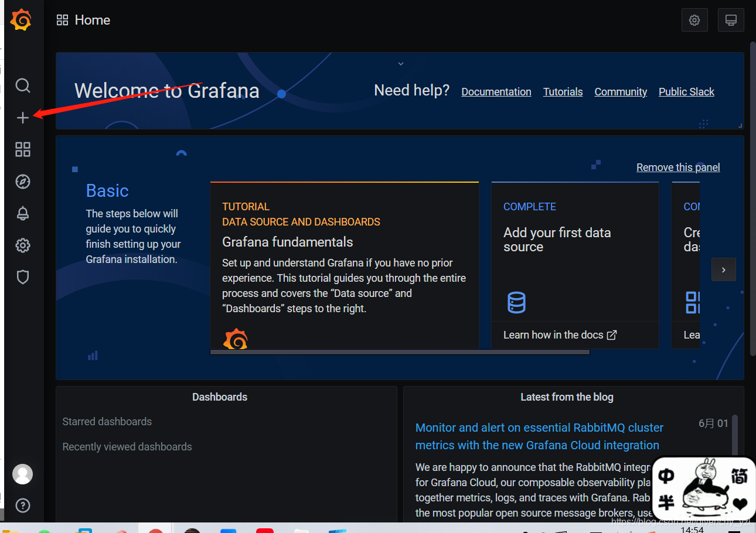Open the Tutorials link
The image size is (756, 533).
point(563,92)
